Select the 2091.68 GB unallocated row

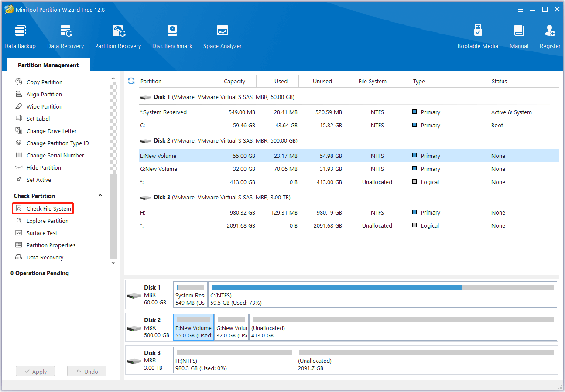[x=349, y=225]
